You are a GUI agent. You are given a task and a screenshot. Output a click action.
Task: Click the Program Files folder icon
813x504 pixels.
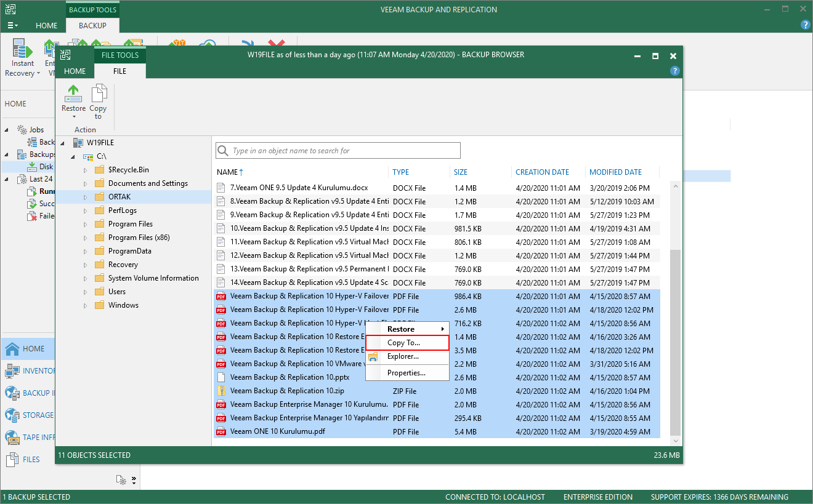tap(99, 224)
